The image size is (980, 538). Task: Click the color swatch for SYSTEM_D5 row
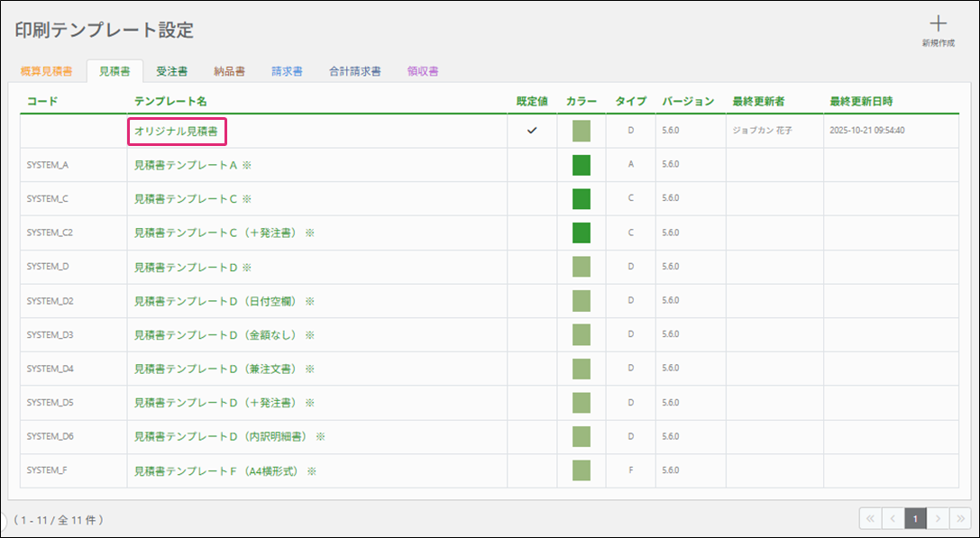click(581, 402)
